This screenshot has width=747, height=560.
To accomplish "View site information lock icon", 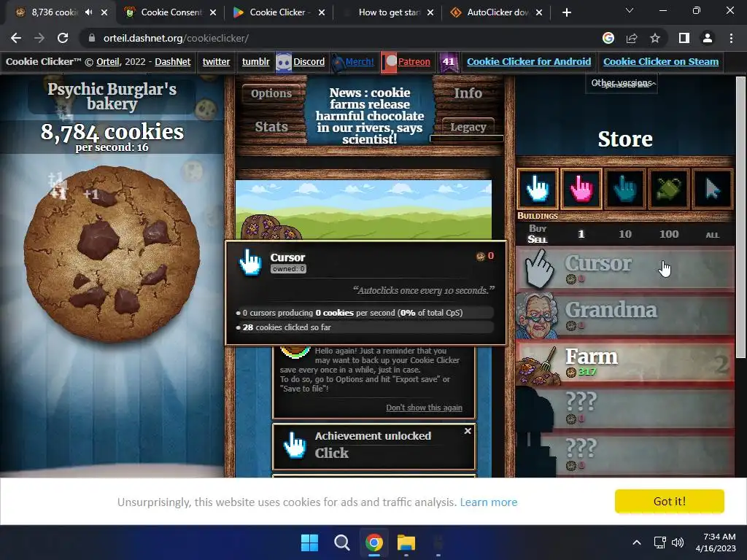I will (x=92, y=38).
